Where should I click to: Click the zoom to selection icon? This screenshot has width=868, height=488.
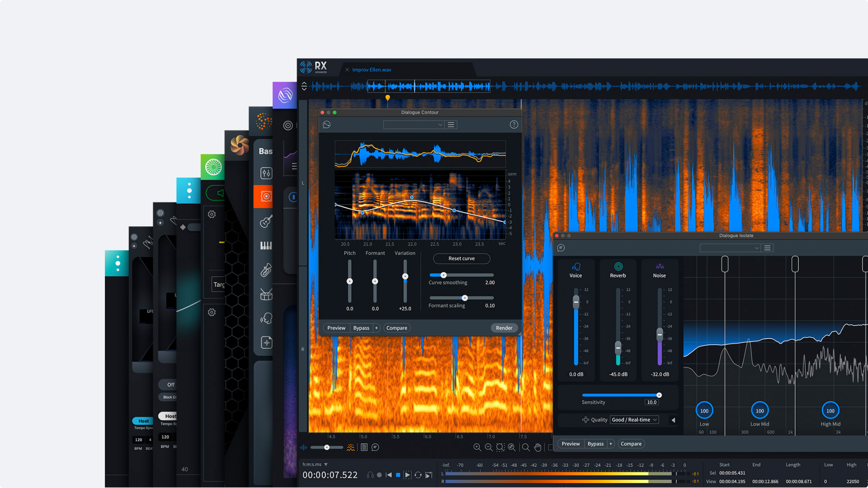coord(500,447)
